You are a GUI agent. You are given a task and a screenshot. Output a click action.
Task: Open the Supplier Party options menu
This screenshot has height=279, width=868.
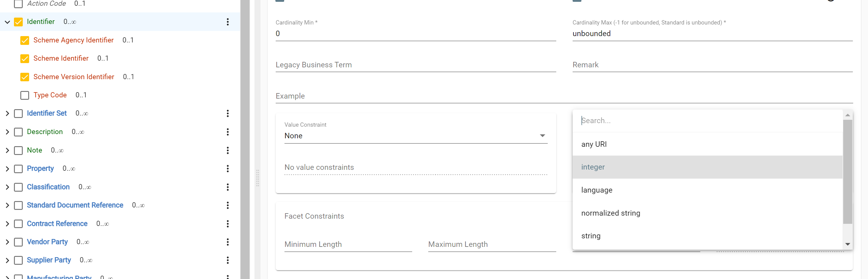[x=228, y=260]
